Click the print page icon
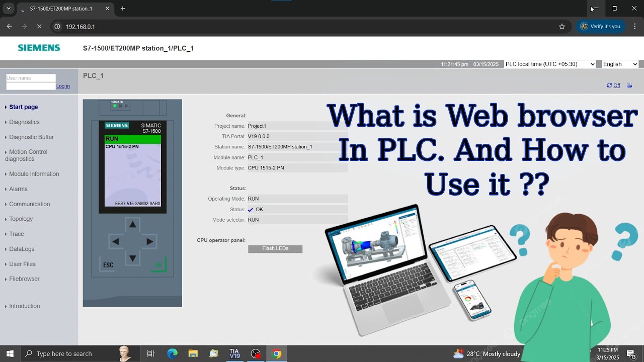644x362 pixels. 629,85
